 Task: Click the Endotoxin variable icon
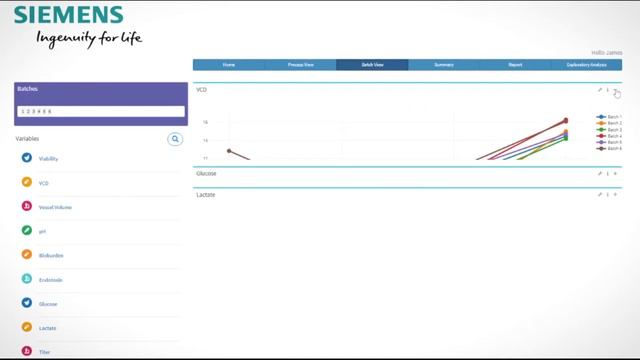pos(27,279)
